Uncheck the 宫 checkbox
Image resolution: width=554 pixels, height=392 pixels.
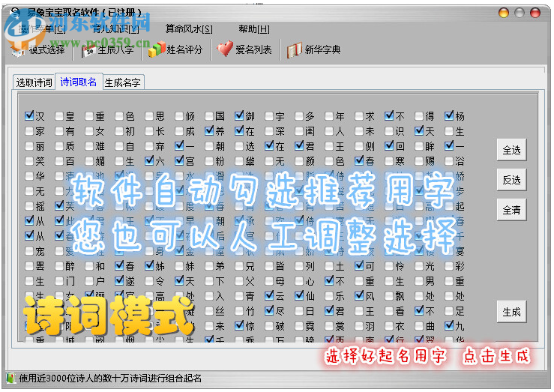tap(179, 161)
